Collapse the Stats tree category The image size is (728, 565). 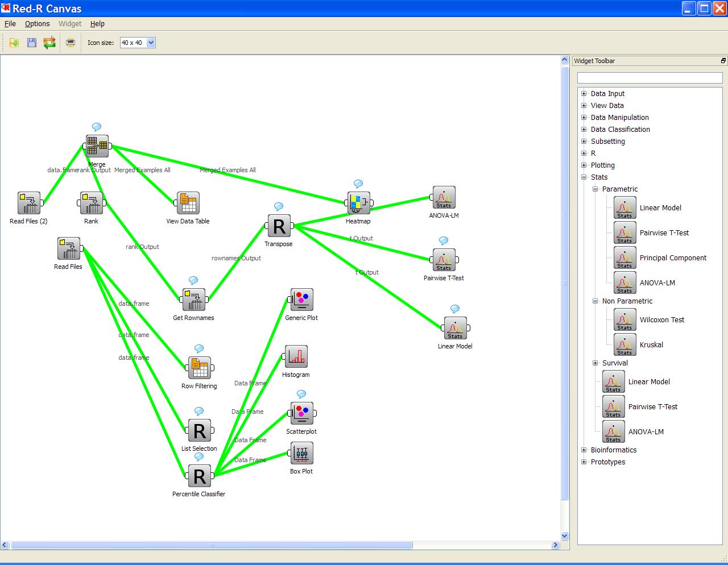click(584, 177)
